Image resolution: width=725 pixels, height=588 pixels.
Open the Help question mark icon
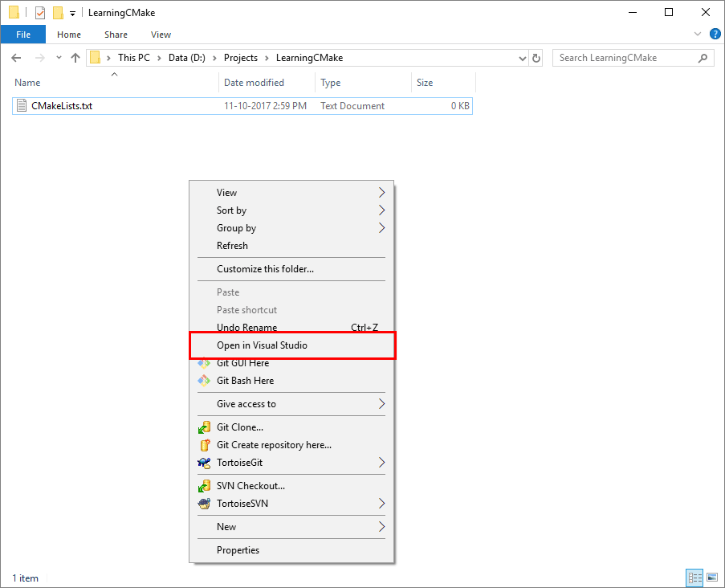[x=715, y=35]
